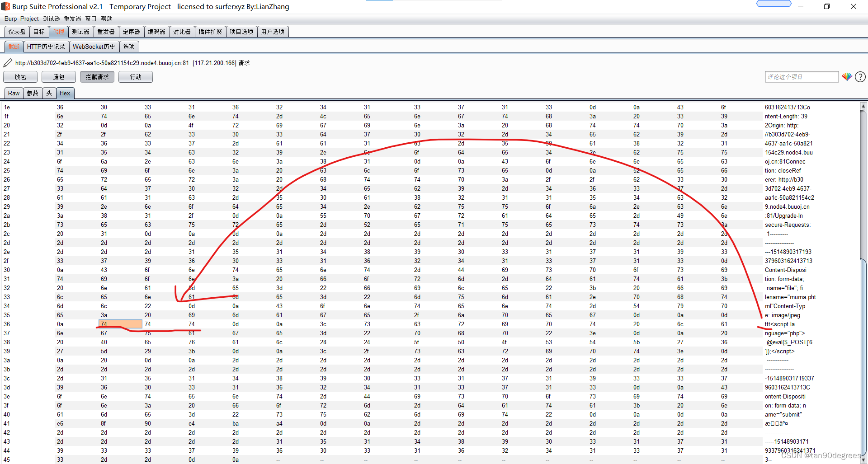This screenshot has width=868, height=464.
Task: Select the 截断 intercept sub-tab
Action: tap(14, 47)
